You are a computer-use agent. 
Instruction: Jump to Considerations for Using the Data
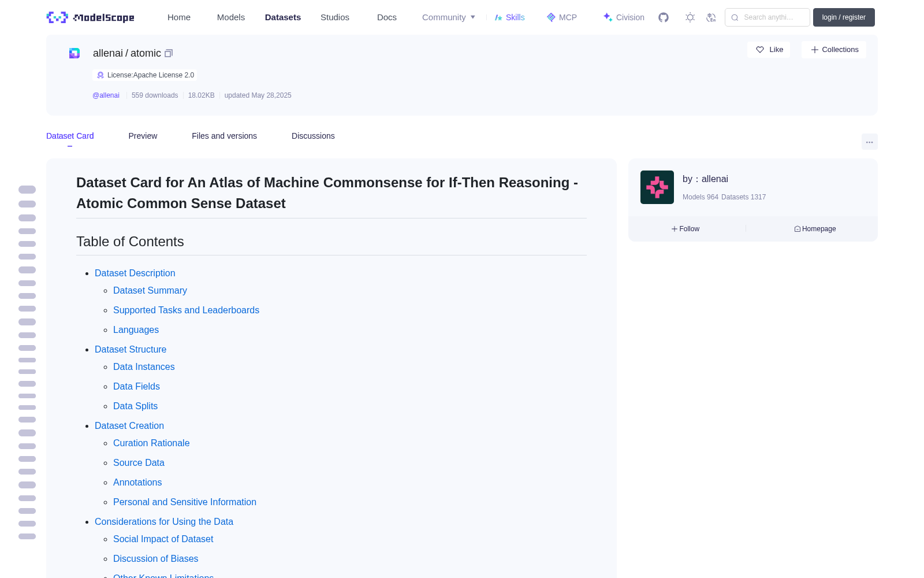(164, 521)
